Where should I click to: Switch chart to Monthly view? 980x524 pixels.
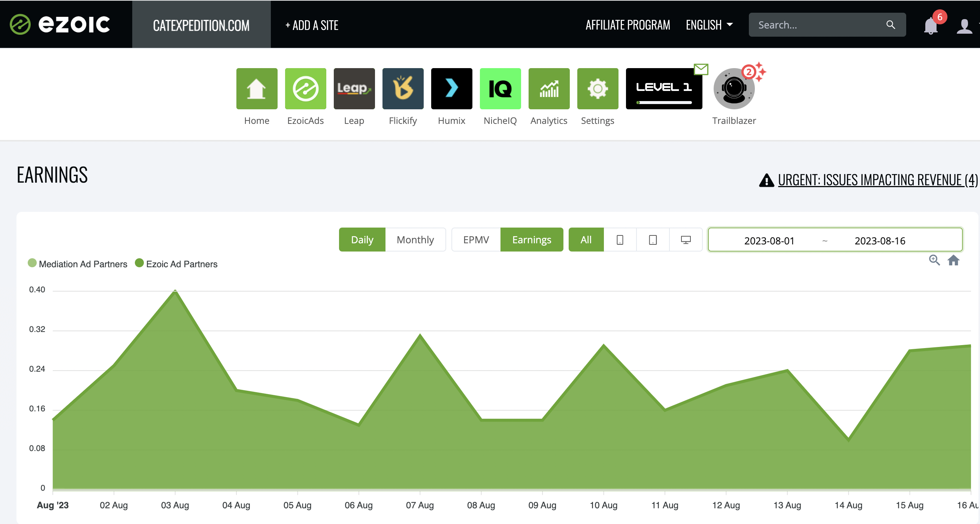coord(415,240)
